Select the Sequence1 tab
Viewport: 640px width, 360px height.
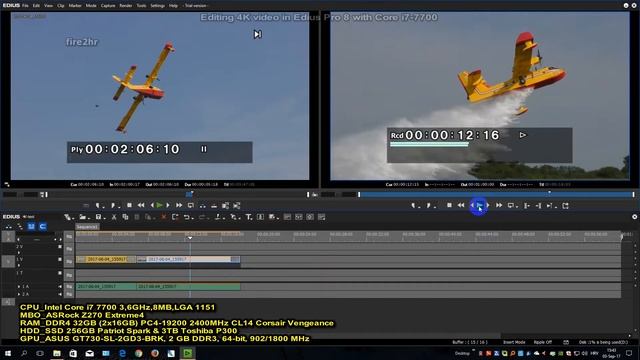click(x=87, y=227)
